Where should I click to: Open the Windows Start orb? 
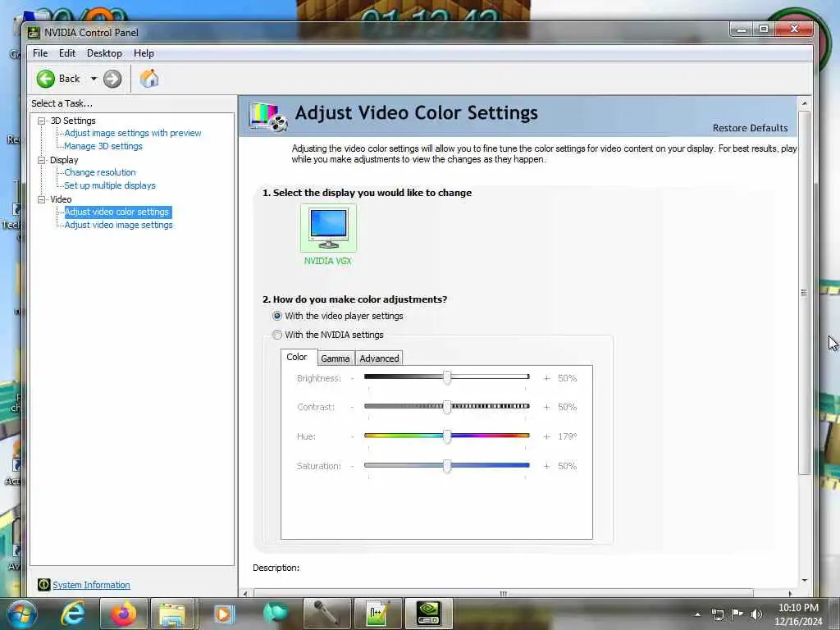coord(21,614)
